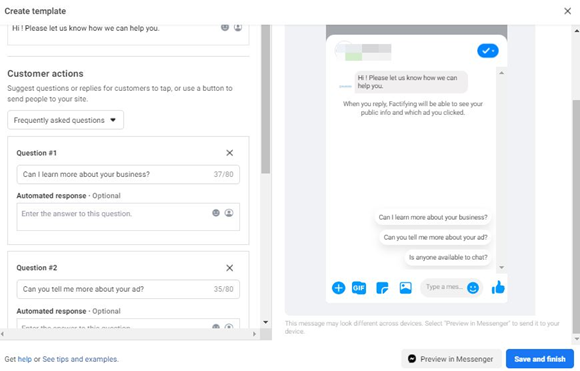This screenshot has width=580, height=371.
Task: Click the GIF icon in the preview
Action: (x=359, y=288)
